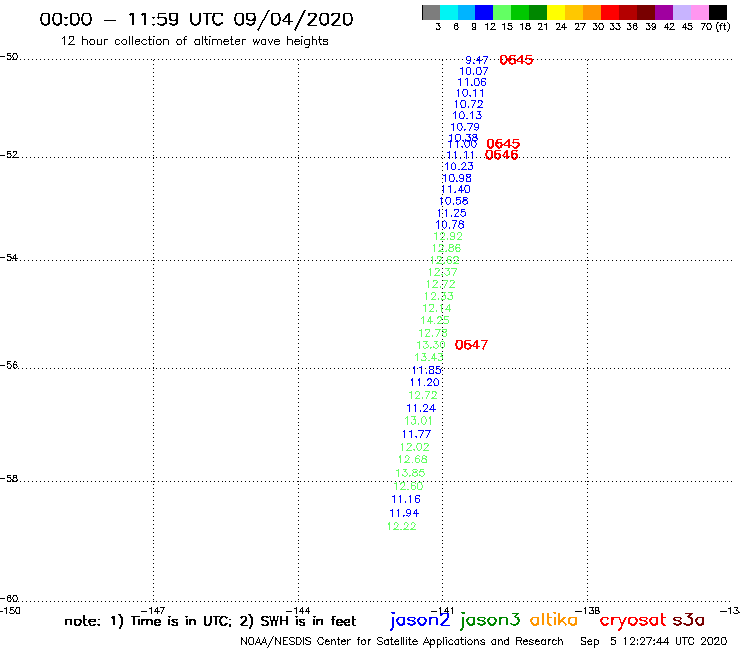Click the s3a satellite label
This screenshot has width=740, height=650.
coord(689,620)
